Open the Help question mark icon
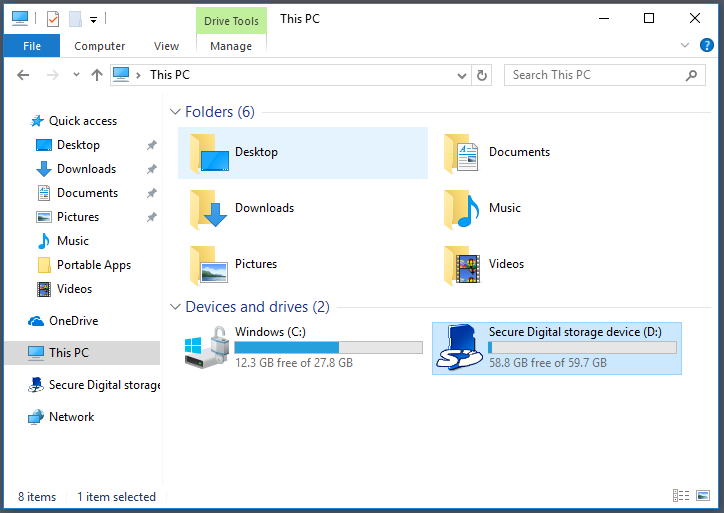The image size is (724, 513). pyautogui.click(x=705, y=45)
